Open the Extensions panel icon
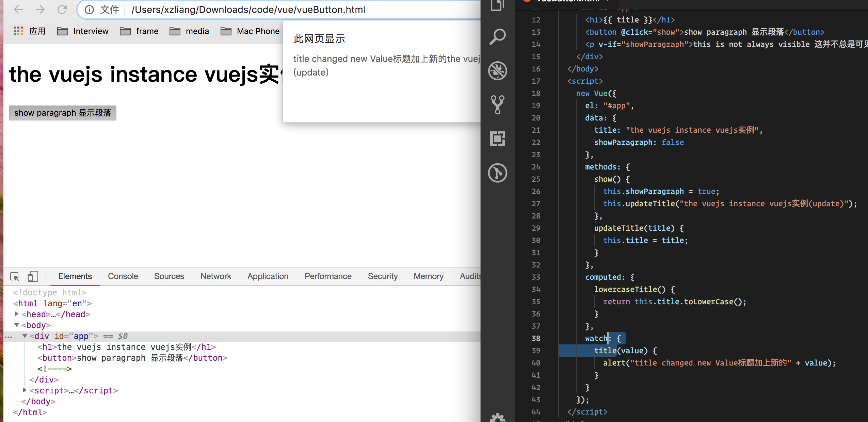This screenshot has width=868, height=422. [497, 139]
